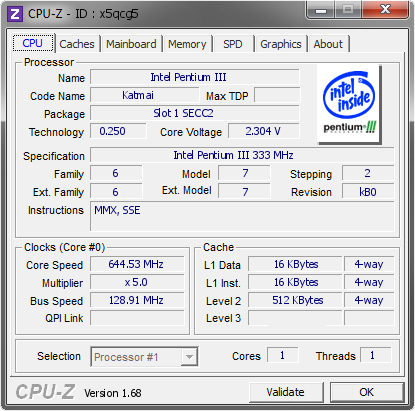The height and width of the screenshot is (411, 415).
Task: Show the About tab
Action: click(x=328, y=44)
